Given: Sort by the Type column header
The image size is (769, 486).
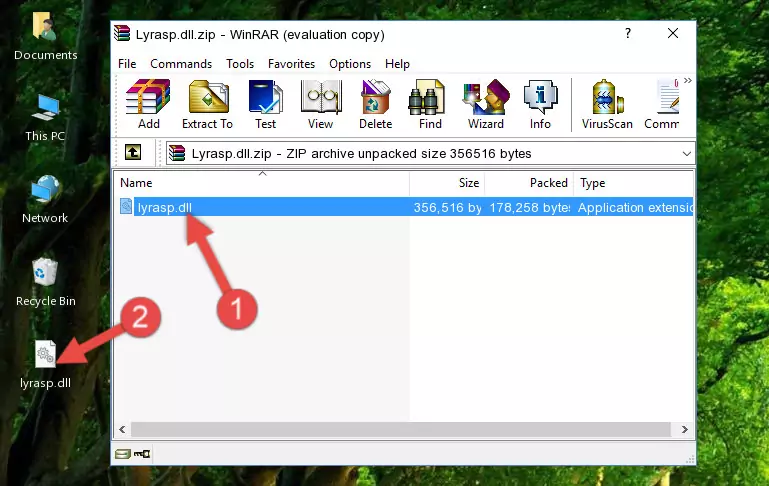Looking at the screenshot, I should pos(633,183).
